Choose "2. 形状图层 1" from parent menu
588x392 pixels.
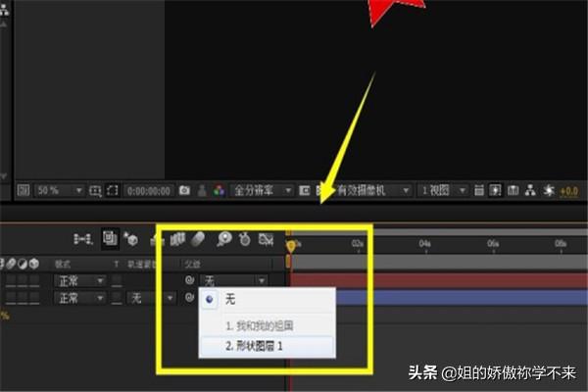255,346
